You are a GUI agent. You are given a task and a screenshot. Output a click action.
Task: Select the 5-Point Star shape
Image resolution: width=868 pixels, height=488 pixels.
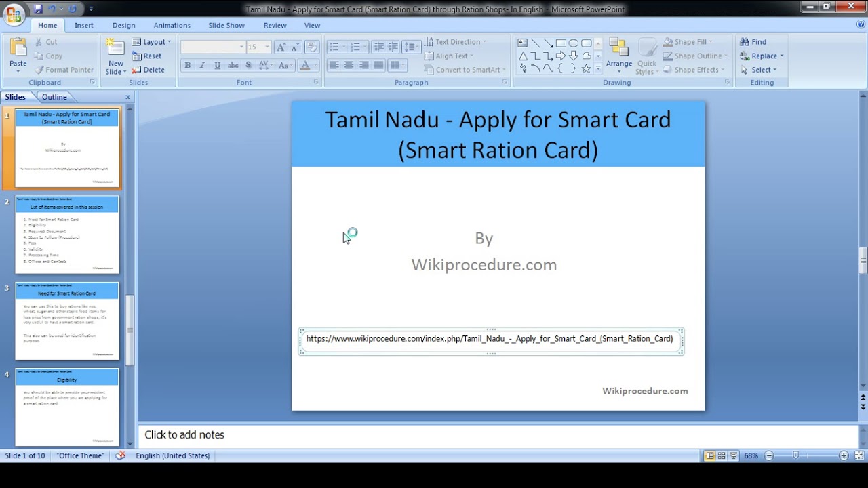(587, 68)
